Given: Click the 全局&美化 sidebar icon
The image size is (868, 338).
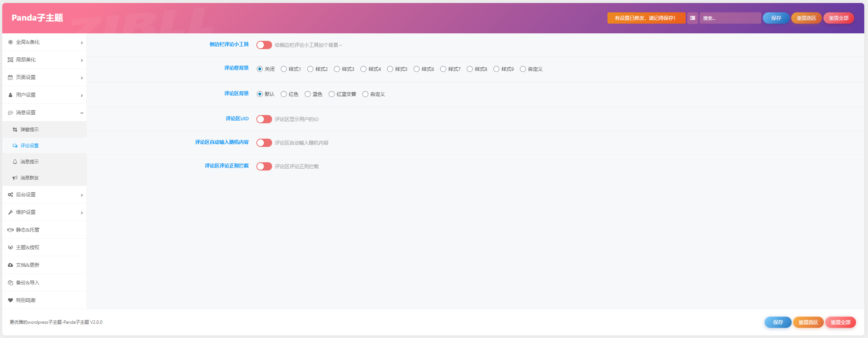Looking at the screenshot, I should tap(10, 42).
